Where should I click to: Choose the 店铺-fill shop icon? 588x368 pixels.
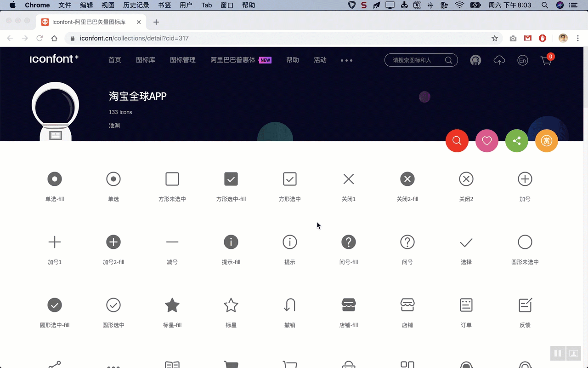349,305
